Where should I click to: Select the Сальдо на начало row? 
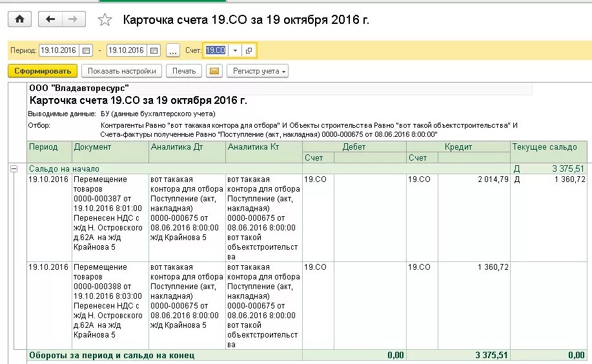tap(307, 169)
